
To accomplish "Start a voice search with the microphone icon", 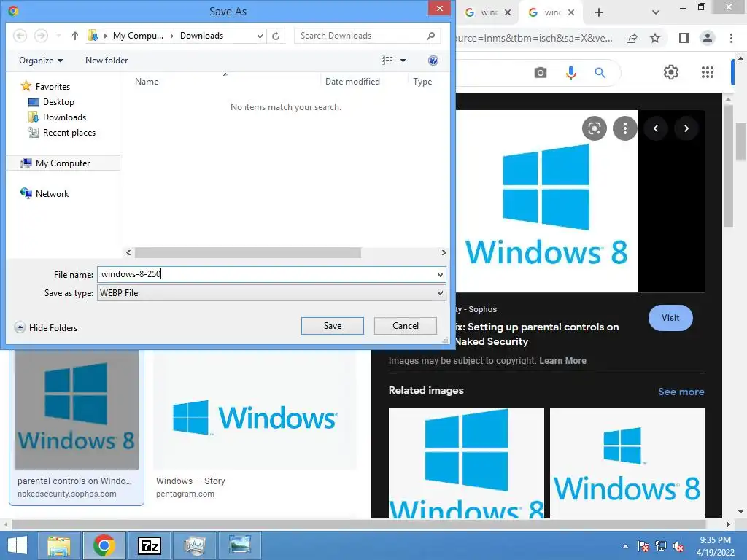I will tap(570, 72).
